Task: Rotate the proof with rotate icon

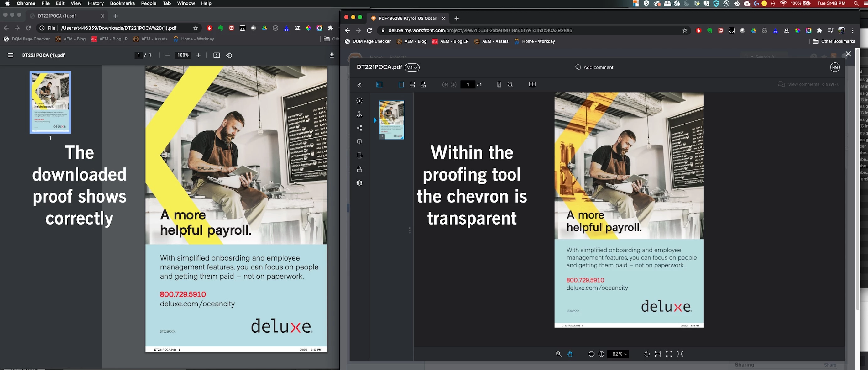Action: pos(647,354)
